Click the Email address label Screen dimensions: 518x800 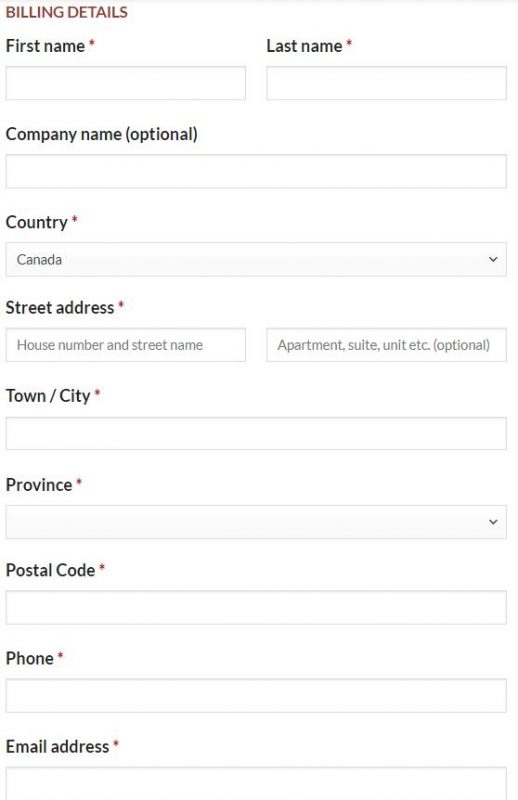(x=57, y=746)
